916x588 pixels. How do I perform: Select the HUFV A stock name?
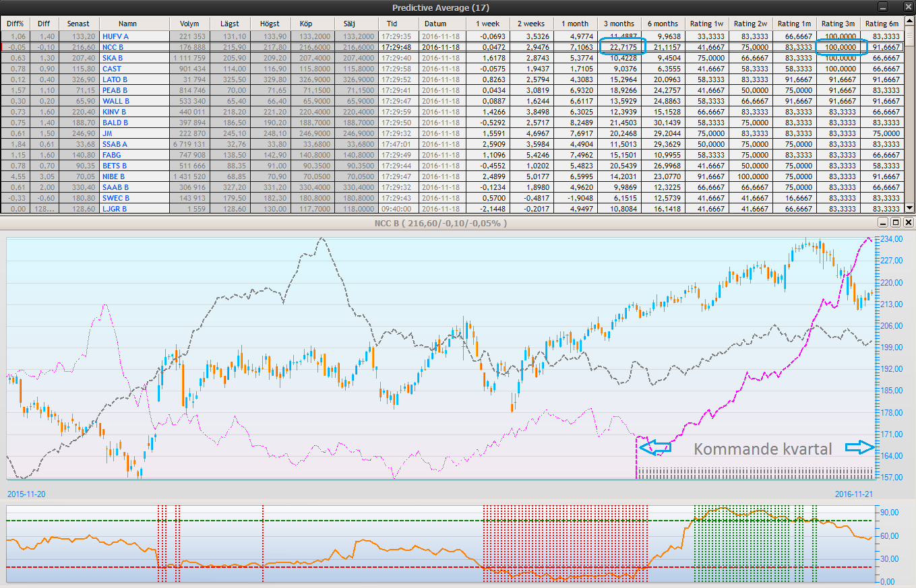pos(115,36)
